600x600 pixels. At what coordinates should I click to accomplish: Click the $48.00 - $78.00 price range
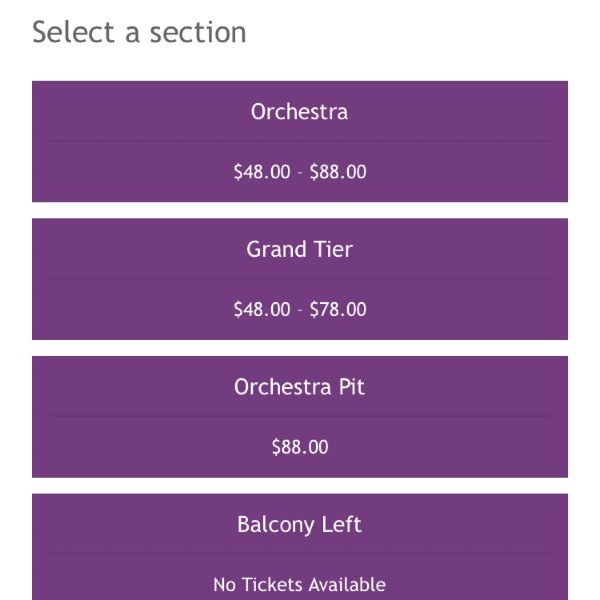pyautogui.click(x=300, y=309)
